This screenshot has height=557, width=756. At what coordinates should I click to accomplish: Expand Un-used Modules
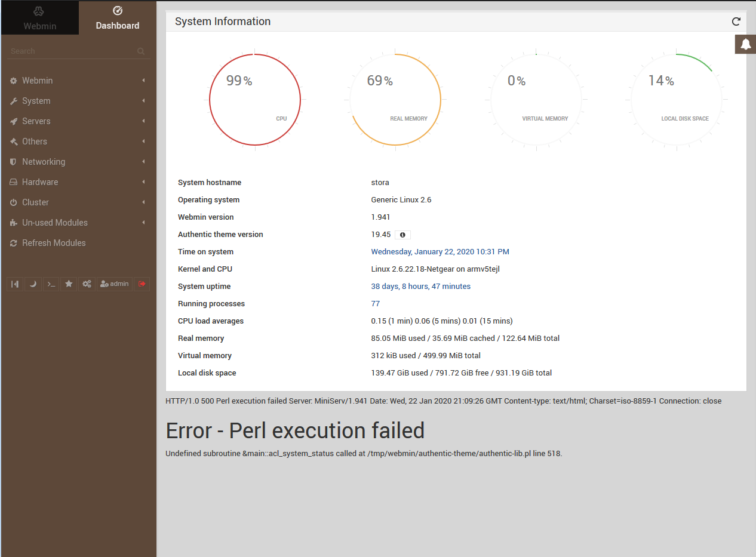point(54,222)
